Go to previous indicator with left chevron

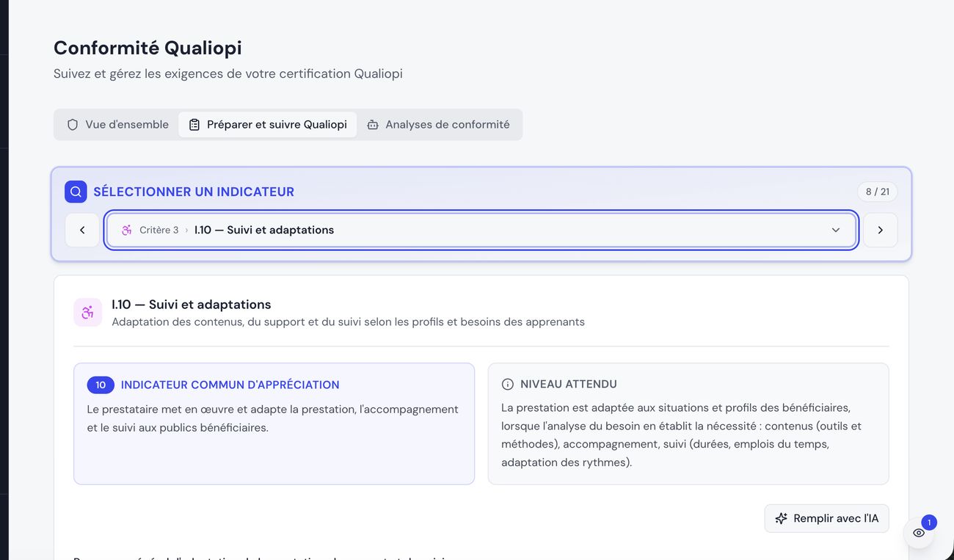pos(82,230)
